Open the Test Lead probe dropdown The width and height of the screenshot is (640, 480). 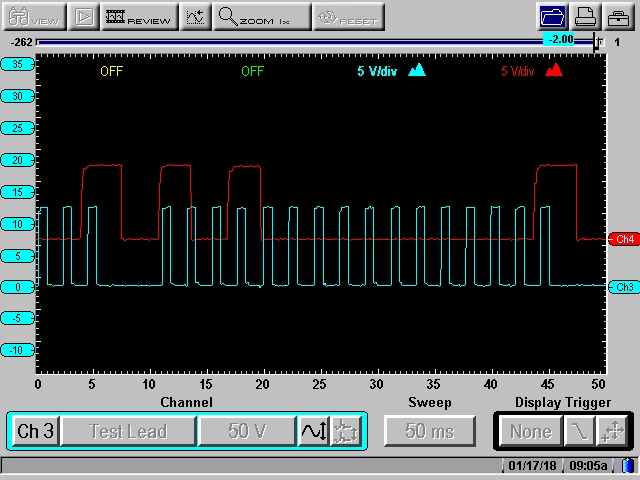(x=127, y=431)
